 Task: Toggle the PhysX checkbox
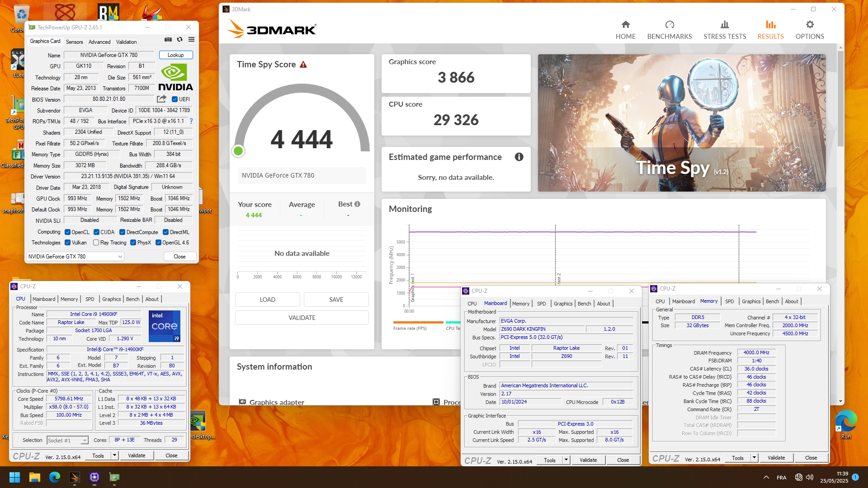pos(133,243)
